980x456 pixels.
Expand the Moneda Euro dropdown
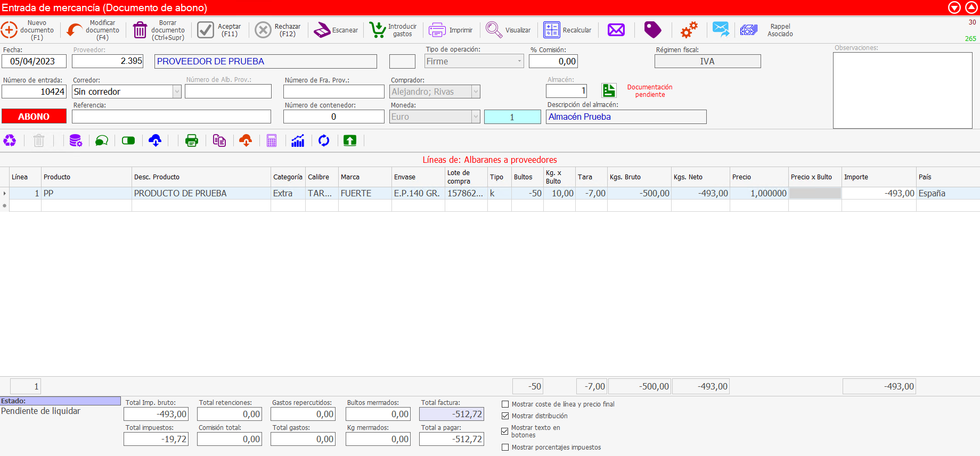(x=476, y=117)
